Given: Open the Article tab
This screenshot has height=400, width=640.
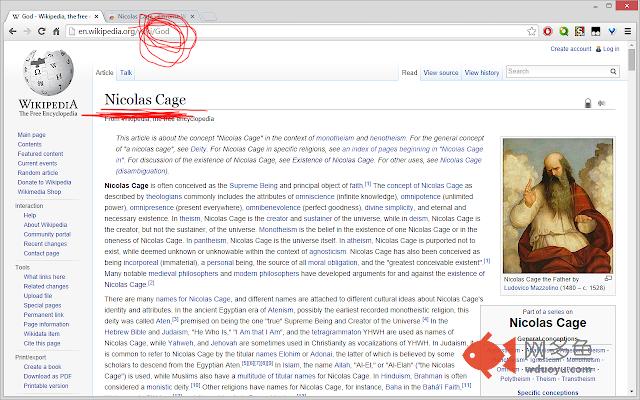Looking at the screenshot, I should coord(104,73).
